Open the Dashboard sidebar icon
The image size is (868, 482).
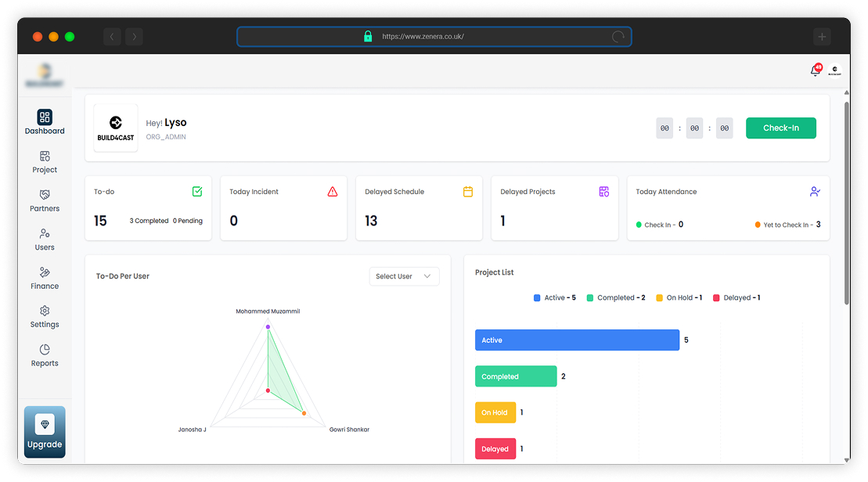coord(45,117)
